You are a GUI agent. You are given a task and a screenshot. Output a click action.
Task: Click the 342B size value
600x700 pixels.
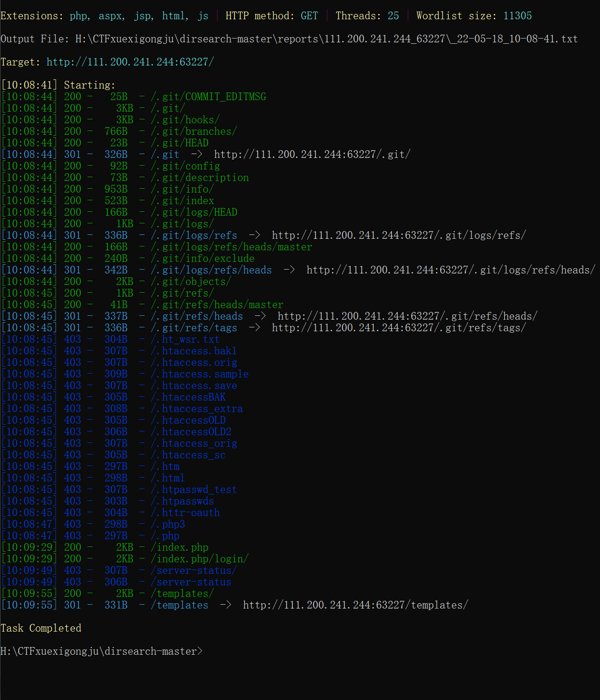116,270
